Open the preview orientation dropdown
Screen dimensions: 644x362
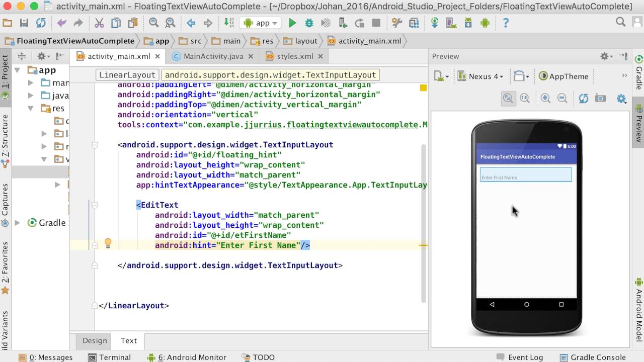pos(521,76)
